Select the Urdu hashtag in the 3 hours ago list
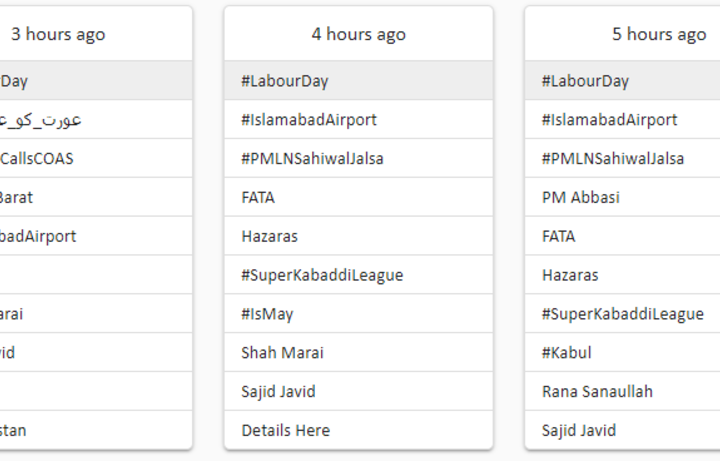This screenshot has width=720, height=461. [x=96, y=119]
